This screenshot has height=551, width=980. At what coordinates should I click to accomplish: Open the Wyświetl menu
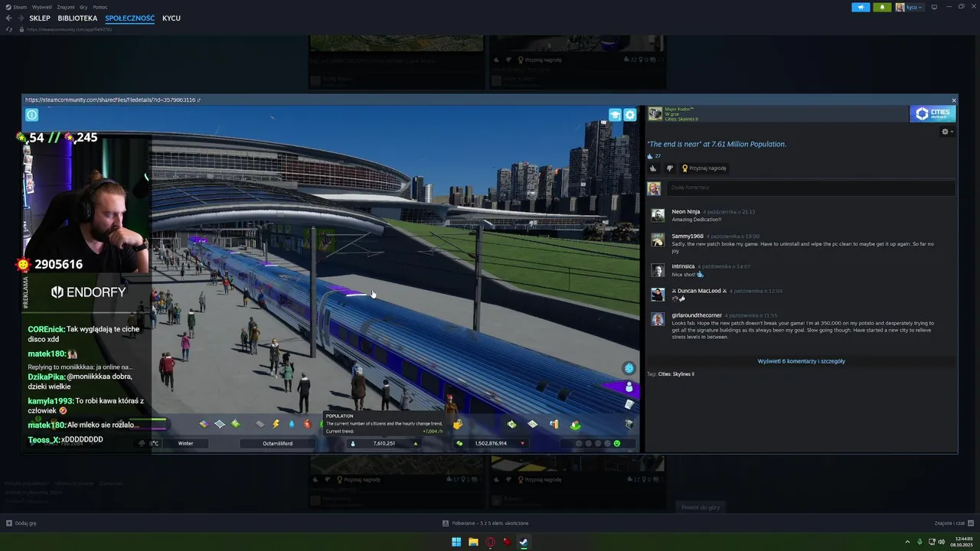point(41,7)
